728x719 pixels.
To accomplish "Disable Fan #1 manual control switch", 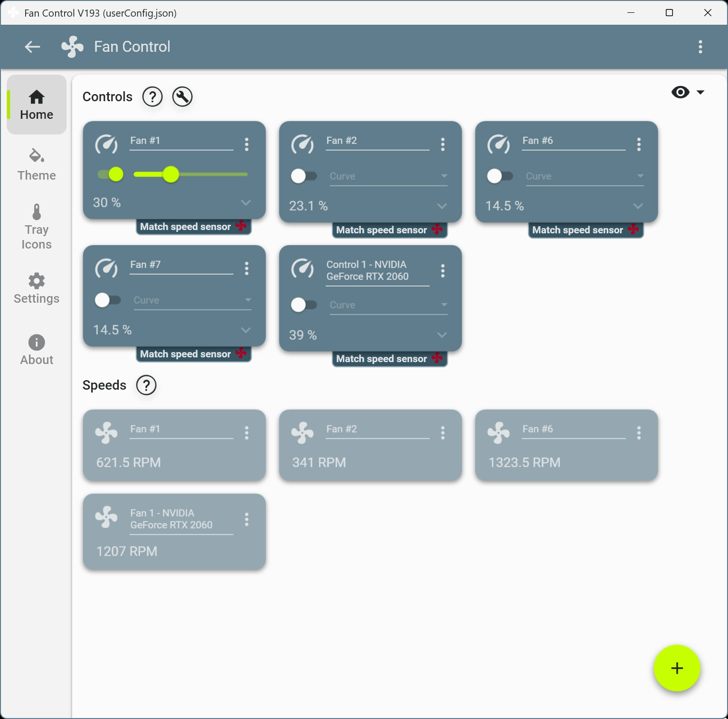I will tap(110, 174).
